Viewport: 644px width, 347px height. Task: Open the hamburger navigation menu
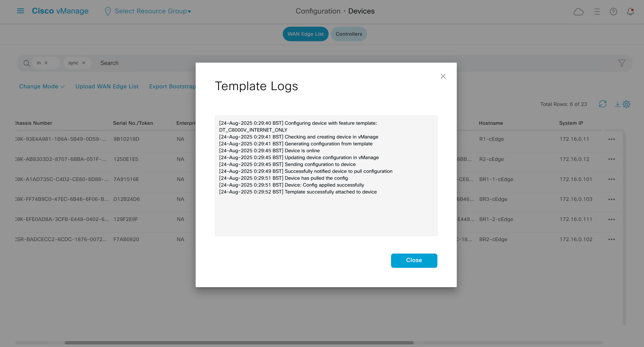[x=20, y=11]
